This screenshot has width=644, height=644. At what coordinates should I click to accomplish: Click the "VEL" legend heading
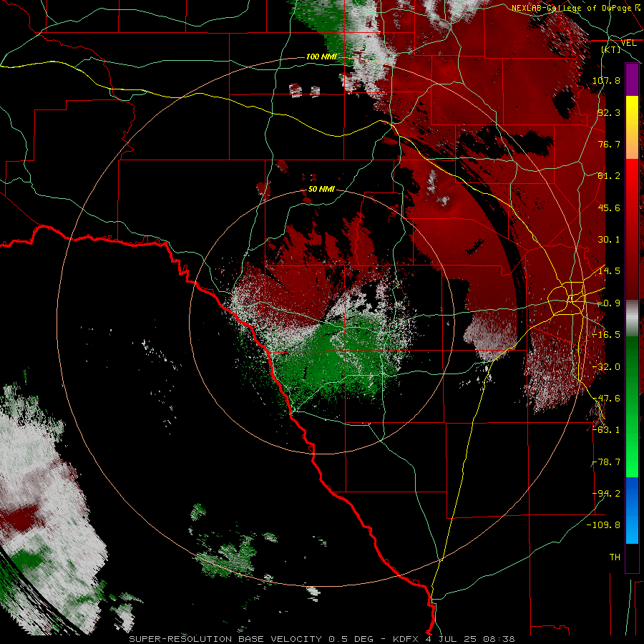pyautogui.click(x=629, y=43)
